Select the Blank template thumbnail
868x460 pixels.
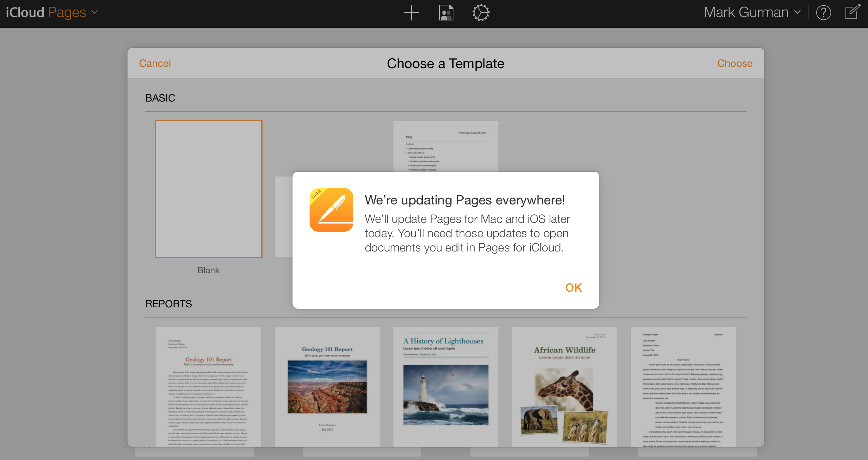point(209,189)
